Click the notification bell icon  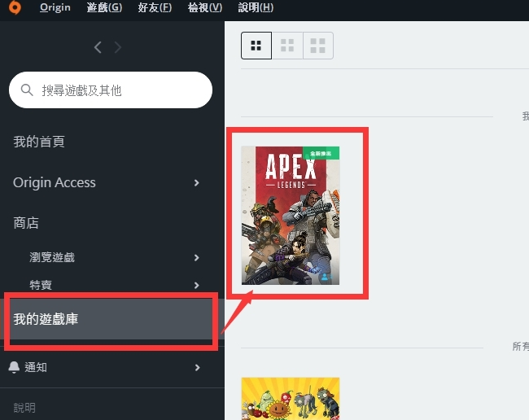[x=14, y=367]
